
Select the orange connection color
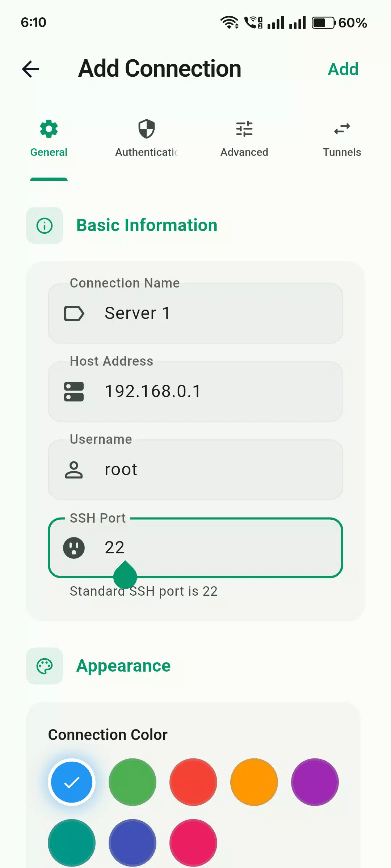(x=254, y=782)
